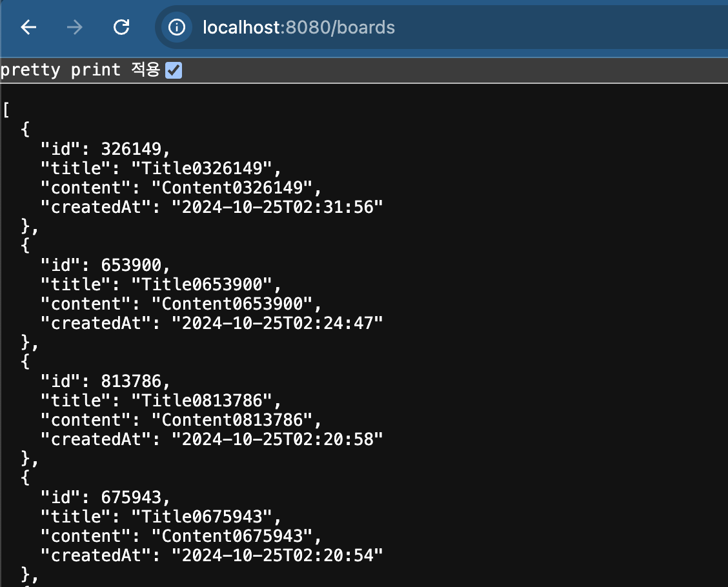
Task: Click the title value "Title0653900"
Action: (201, 284)
